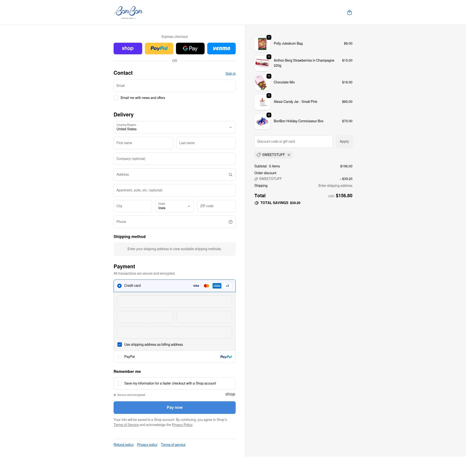Open the Country/Region dropdown
Image resolution: width=466 pixels, height=476 pixels.
tap(174, 127)
